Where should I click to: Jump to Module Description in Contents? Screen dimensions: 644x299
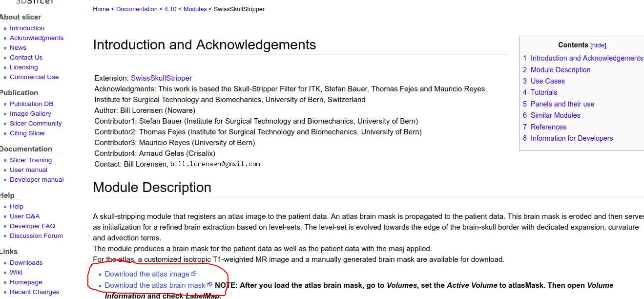point(561,70)
